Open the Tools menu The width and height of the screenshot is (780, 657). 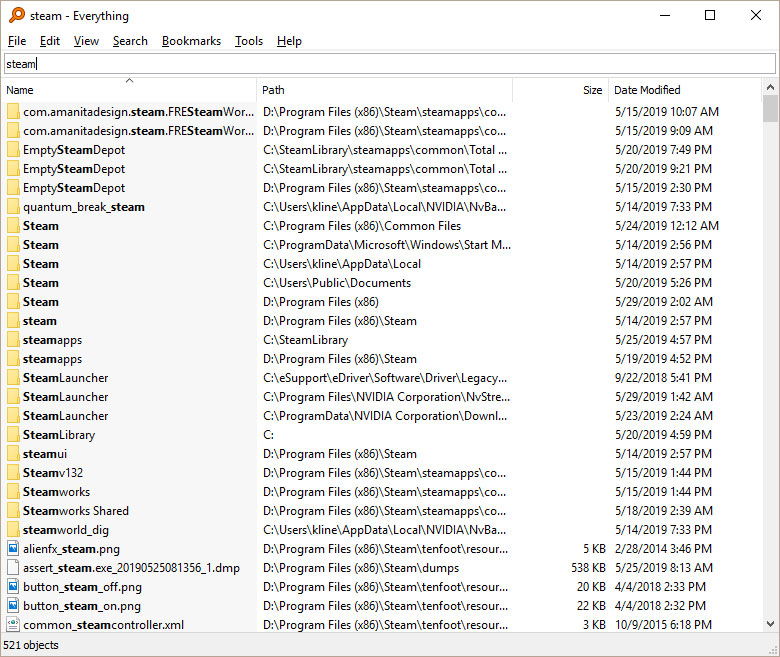coord(249,41)
